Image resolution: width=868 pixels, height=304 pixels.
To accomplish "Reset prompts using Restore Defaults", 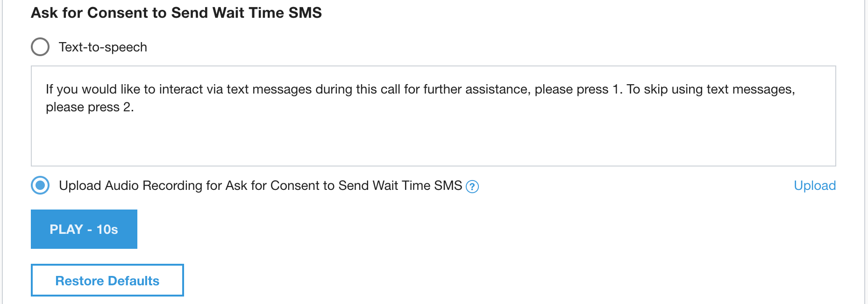I will (x=107, y=280).
